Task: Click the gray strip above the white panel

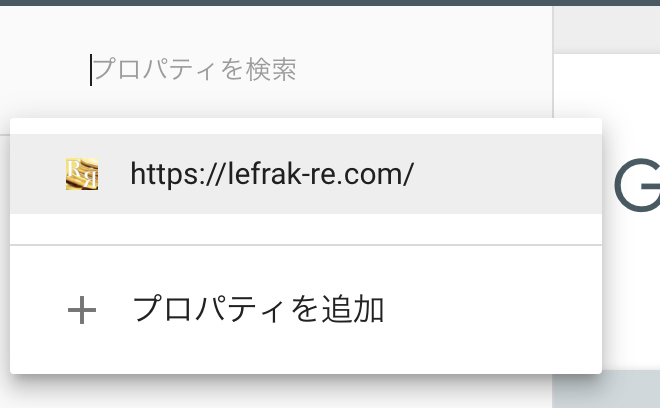Action: click(607, 29)
